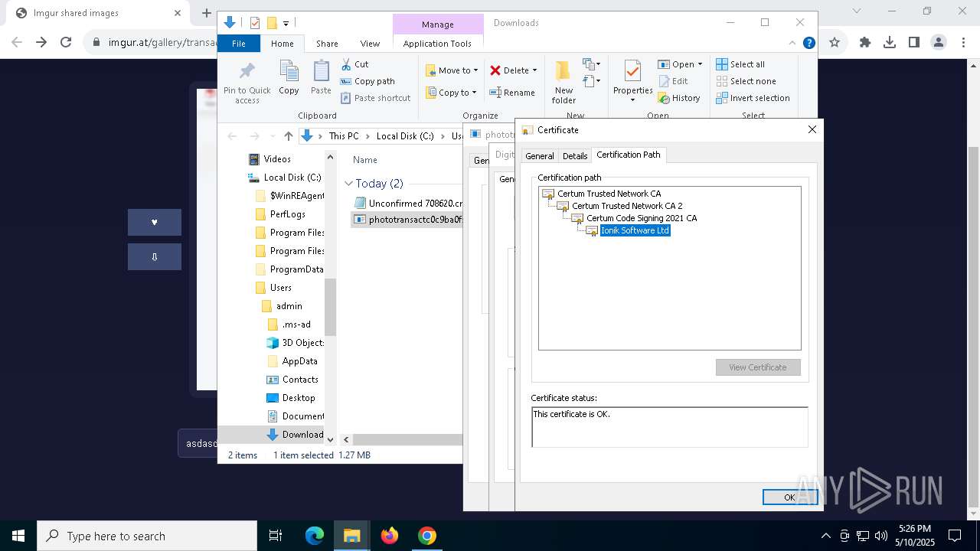The image size is (980, 551).
Task: Click the History ribbon button
Action: pyautogui.click(x=679, y=98)
